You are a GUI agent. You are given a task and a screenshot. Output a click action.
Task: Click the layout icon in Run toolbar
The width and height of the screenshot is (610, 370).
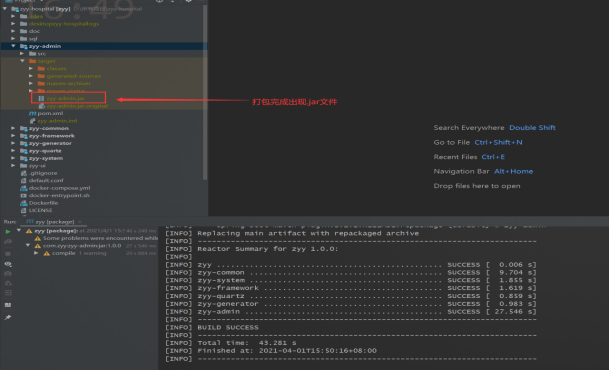point(8,305)
